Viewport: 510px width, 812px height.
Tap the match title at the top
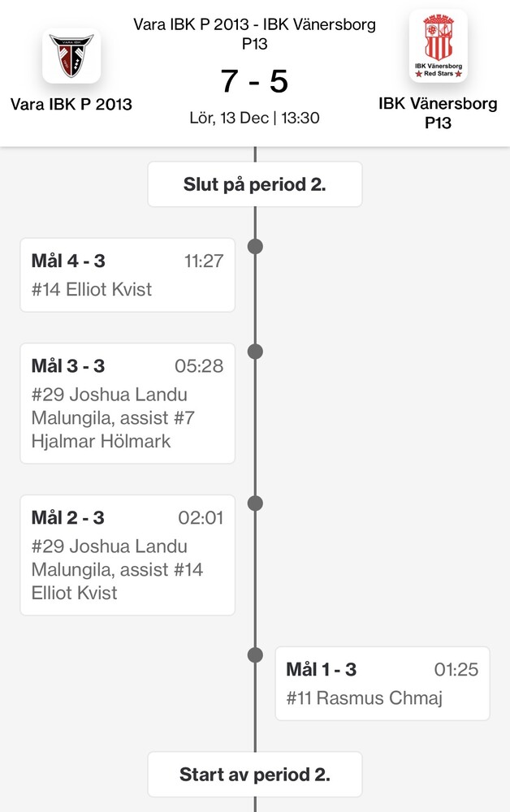click(x=254, y=34)
